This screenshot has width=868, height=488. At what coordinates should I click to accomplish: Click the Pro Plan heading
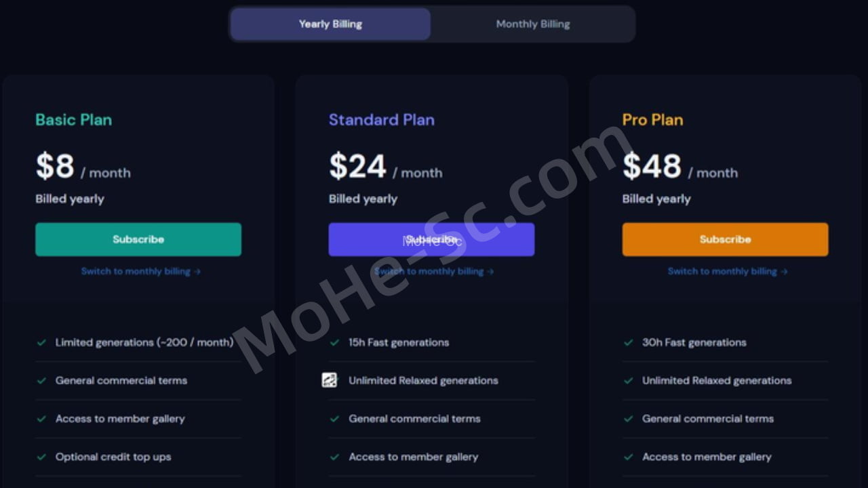pyautogui.click(x=652, y=120)
